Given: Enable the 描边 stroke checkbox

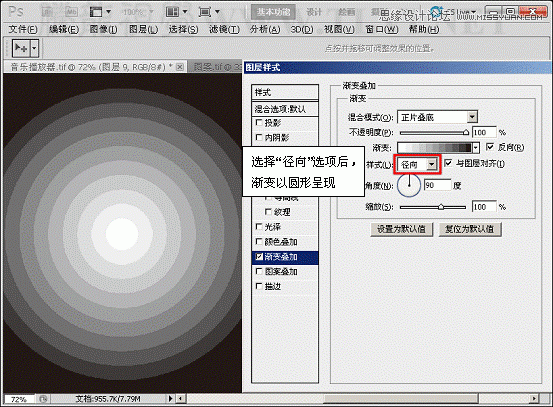Looking at the screenshot, I should point(259,286).
